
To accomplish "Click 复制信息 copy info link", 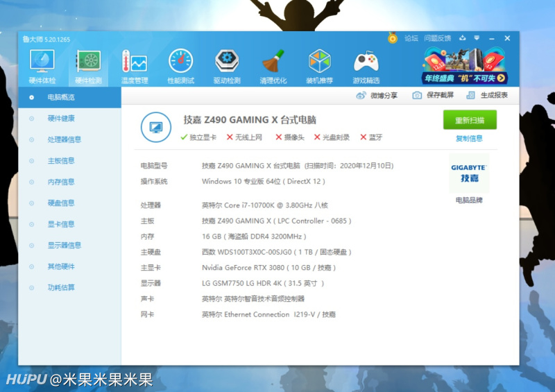I will click(469, 139).
